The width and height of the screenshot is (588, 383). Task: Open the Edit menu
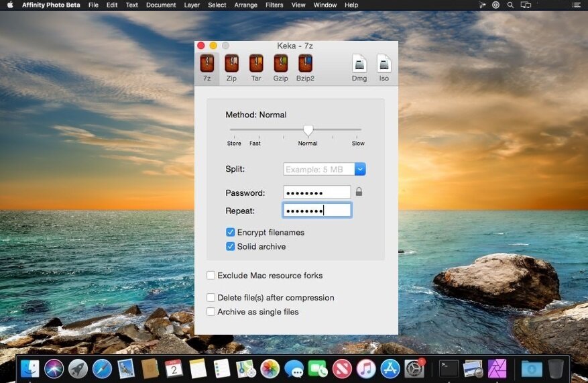point(112,5)
